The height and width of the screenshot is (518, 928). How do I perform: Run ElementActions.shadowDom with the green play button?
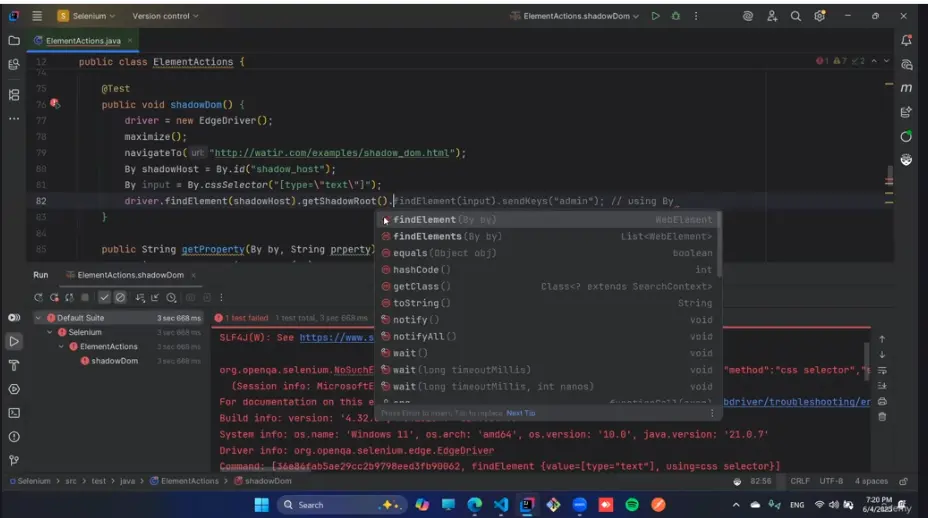click(655, 16)
